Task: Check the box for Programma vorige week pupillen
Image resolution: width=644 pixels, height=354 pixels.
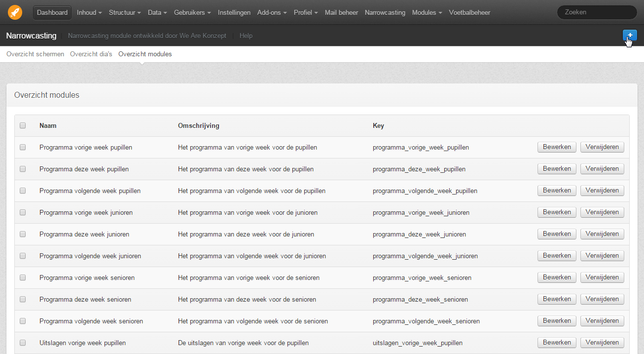Action: point(23,147)
